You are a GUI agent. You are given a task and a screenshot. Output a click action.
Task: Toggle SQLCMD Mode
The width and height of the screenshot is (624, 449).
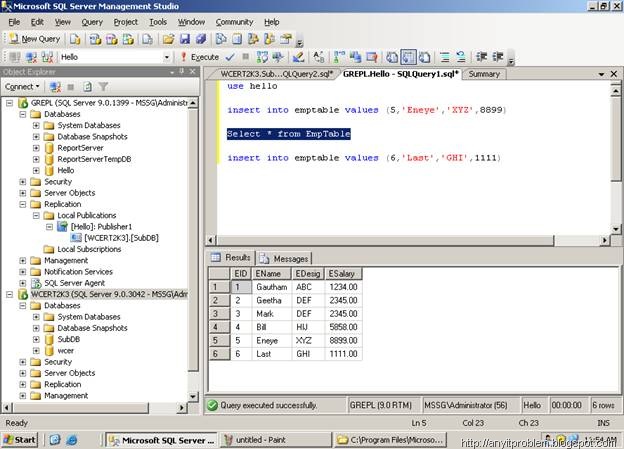372,57
